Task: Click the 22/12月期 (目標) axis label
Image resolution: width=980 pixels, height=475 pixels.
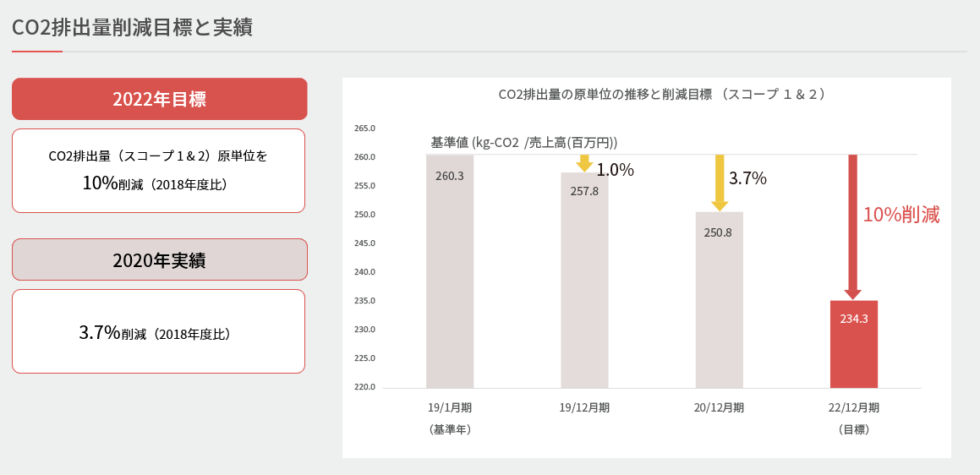Action: coord(853,418)
